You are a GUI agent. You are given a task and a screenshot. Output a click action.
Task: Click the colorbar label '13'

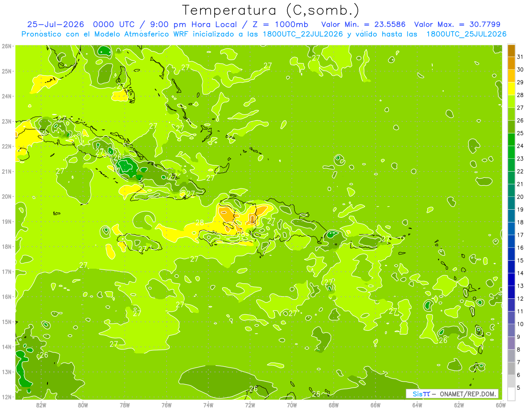(x=520, y=286)
